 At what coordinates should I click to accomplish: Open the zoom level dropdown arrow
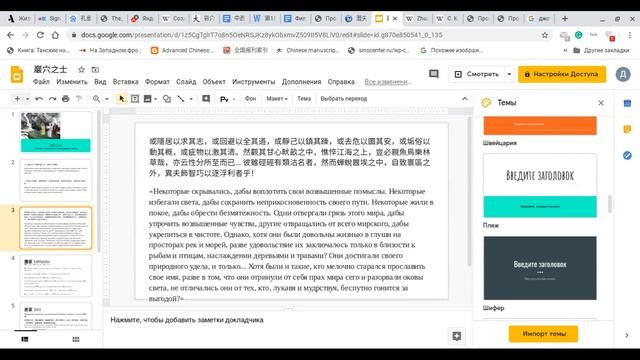pos(107,99)
